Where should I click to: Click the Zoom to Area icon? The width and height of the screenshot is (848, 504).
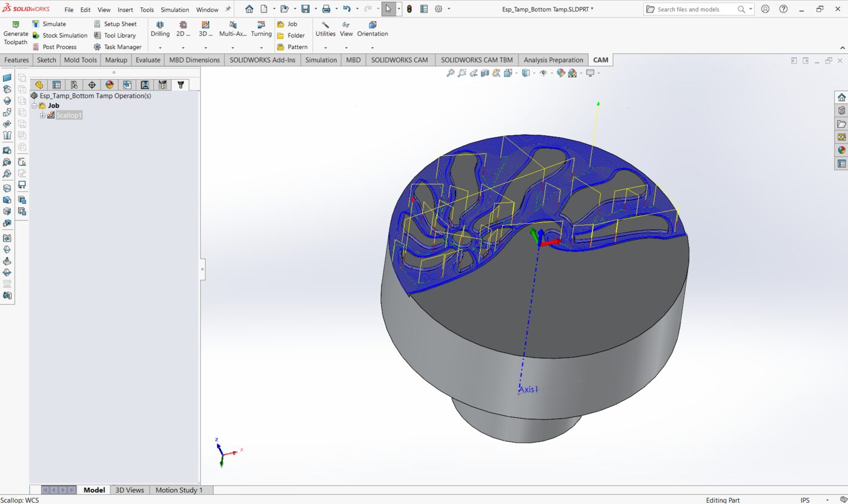[462, 73]
